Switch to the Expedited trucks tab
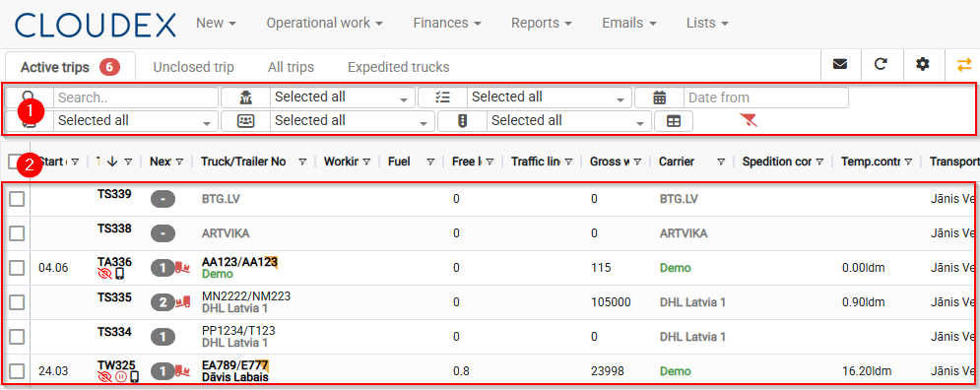980x390 pixels. click(399, 67)
